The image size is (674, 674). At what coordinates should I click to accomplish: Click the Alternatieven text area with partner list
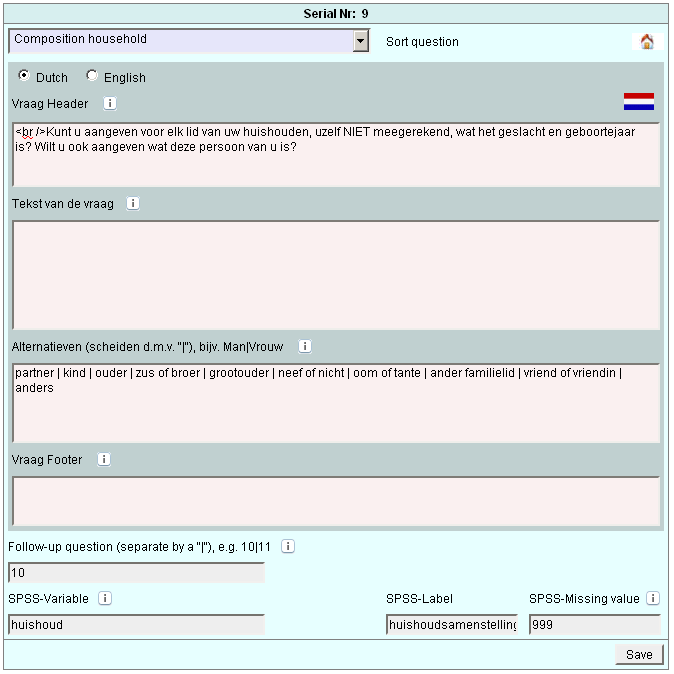pyautogui.click(x=335, y=403)
